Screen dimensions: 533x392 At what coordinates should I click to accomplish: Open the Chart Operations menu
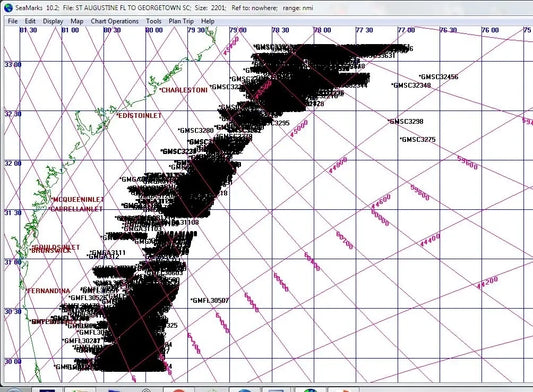115,21
